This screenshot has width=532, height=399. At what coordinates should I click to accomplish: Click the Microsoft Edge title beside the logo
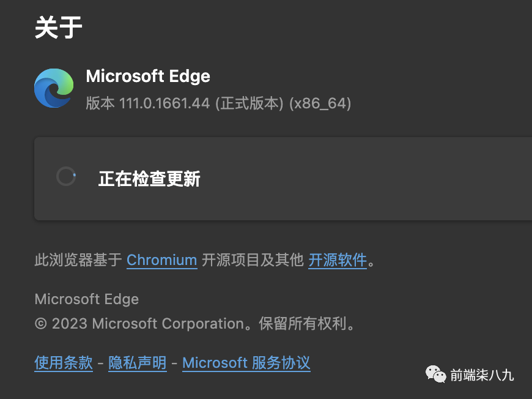coord(148,76)
